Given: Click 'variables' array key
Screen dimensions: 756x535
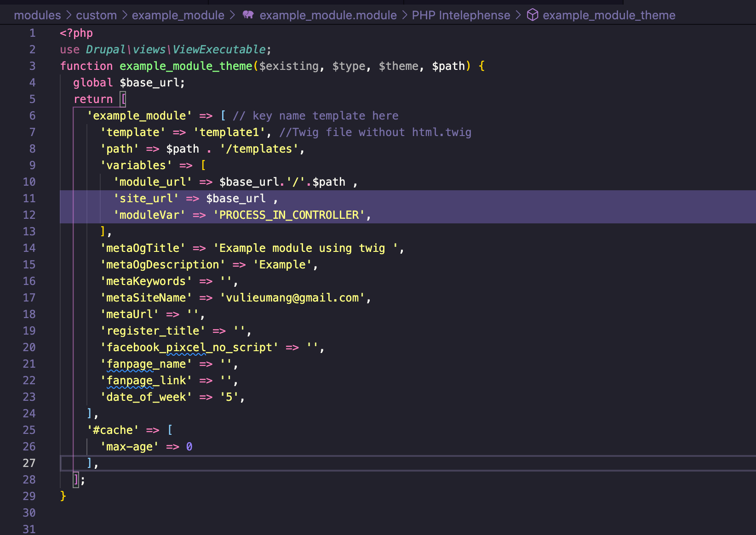Looking at the screenshot, I should pos(136,165).
